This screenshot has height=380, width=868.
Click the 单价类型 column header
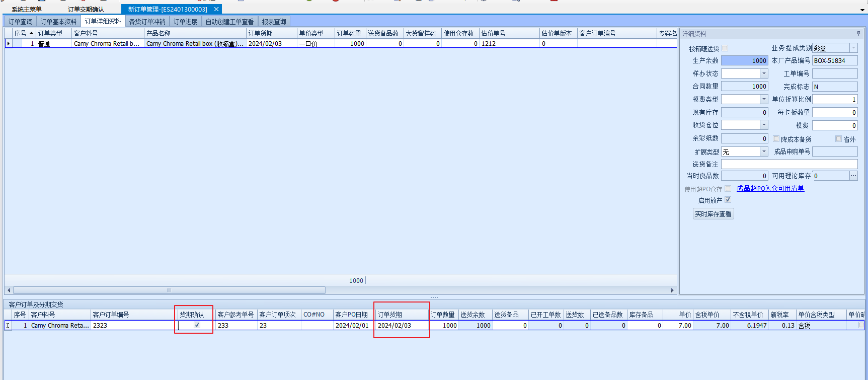point(316,33)
